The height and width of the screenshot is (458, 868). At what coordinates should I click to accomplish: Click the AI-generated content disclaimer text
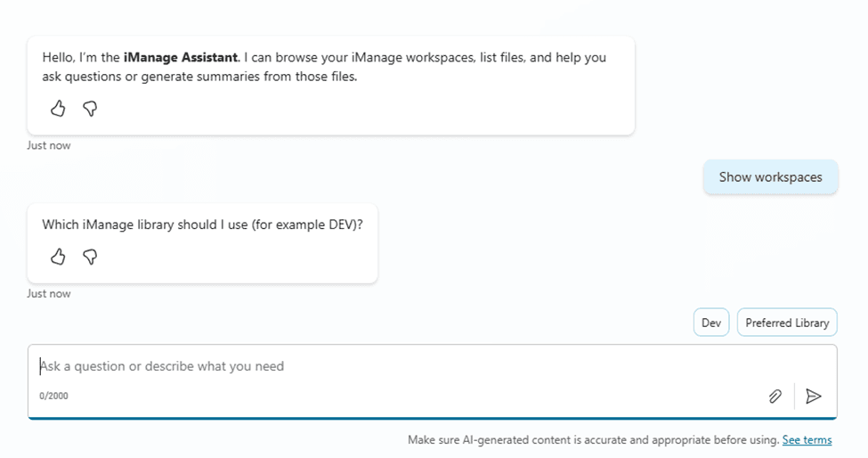point(593,439)
